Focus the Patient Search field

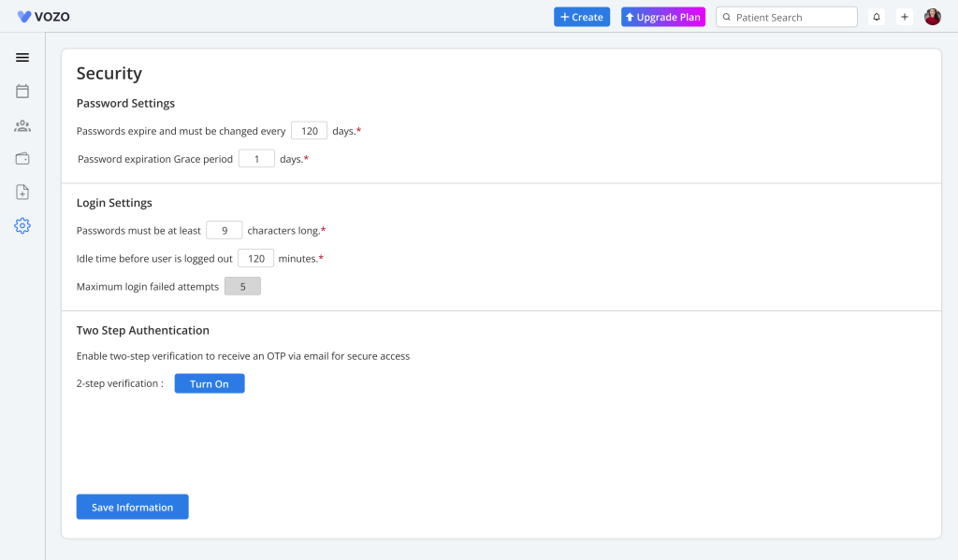coord(791,17)
